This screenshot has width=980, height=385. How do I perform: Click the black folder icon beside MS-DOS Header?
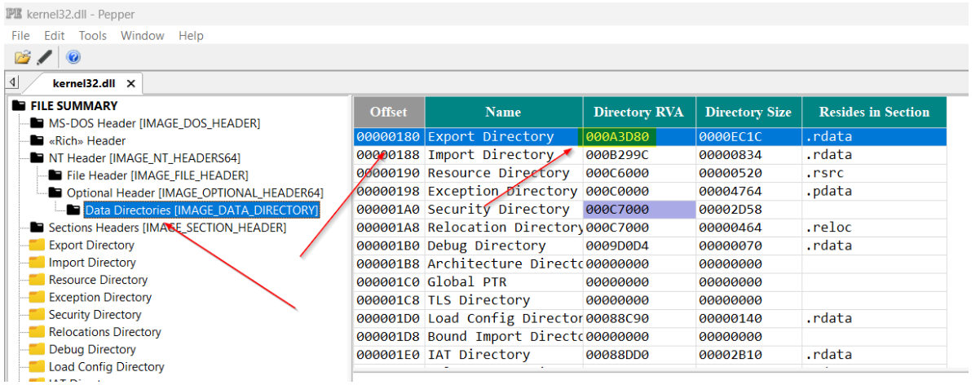[37, 123]
